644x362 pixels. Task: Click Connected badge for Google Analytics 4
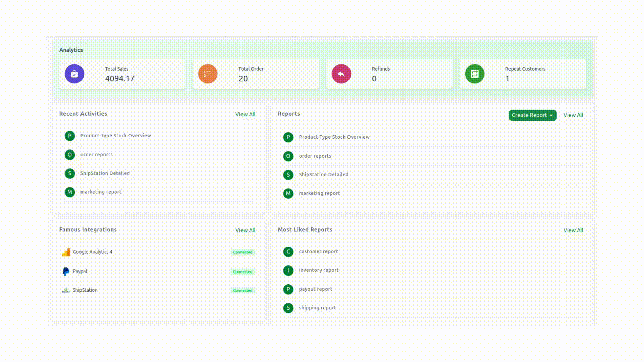coord(243,252)
